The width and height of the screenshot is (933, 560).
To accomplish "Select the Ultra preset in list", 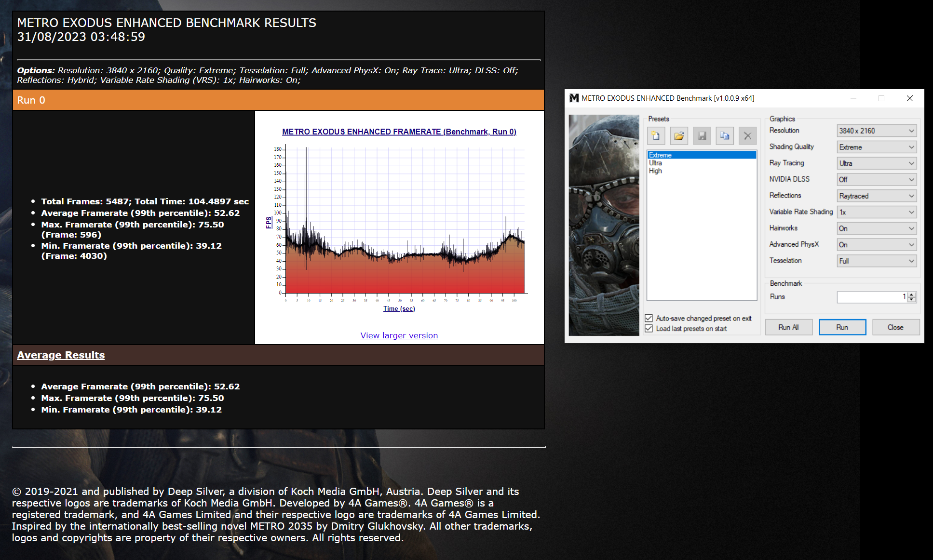I will click(655, 163).
